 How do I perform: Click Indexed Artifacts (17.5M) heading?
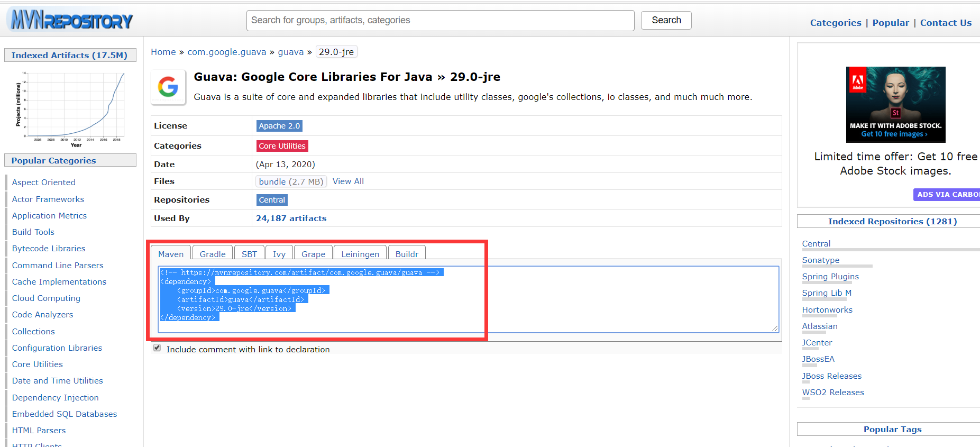(x=69, y=55)
